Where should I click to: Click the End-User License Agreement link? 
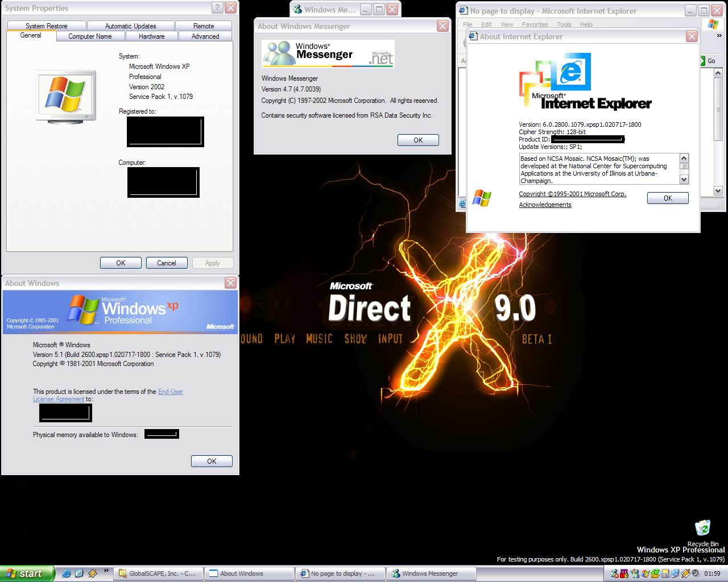pyautogui.click(x=171, y=392)
